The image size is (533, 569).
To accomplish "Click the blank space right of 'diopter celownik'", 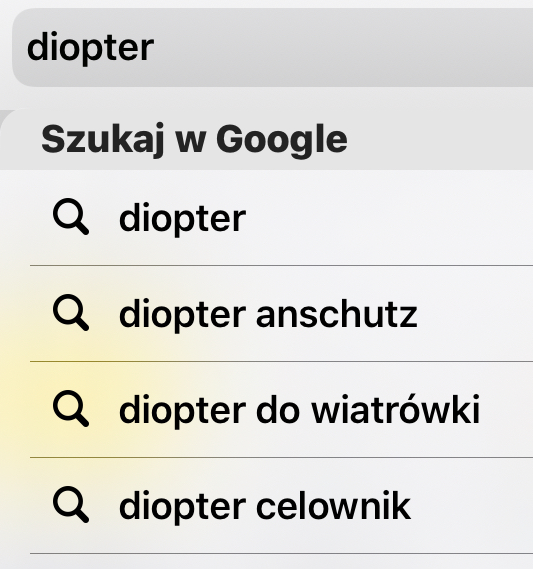I will pyautogui.click(x=472, y=505).
